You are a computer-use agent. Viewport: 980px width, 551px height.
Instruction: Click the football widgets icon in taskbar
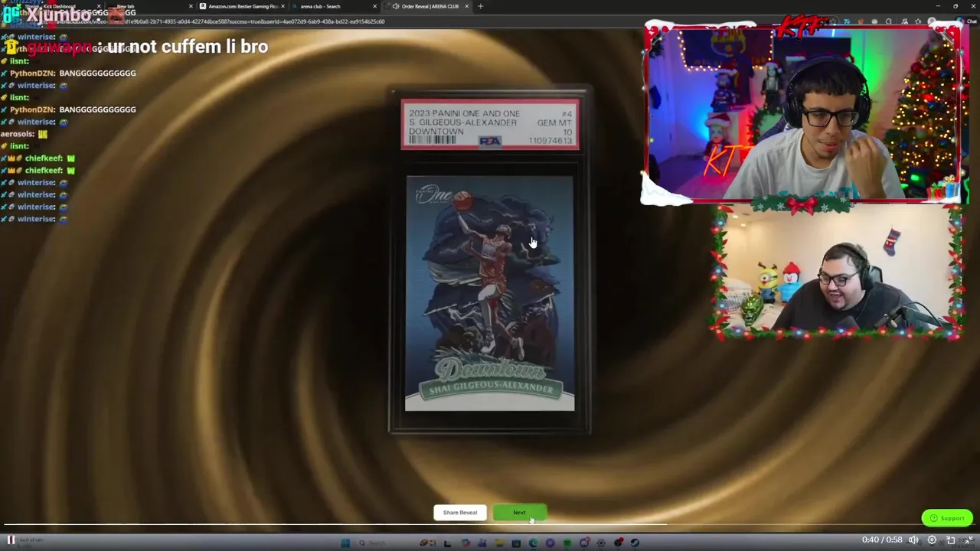(428, 543)
